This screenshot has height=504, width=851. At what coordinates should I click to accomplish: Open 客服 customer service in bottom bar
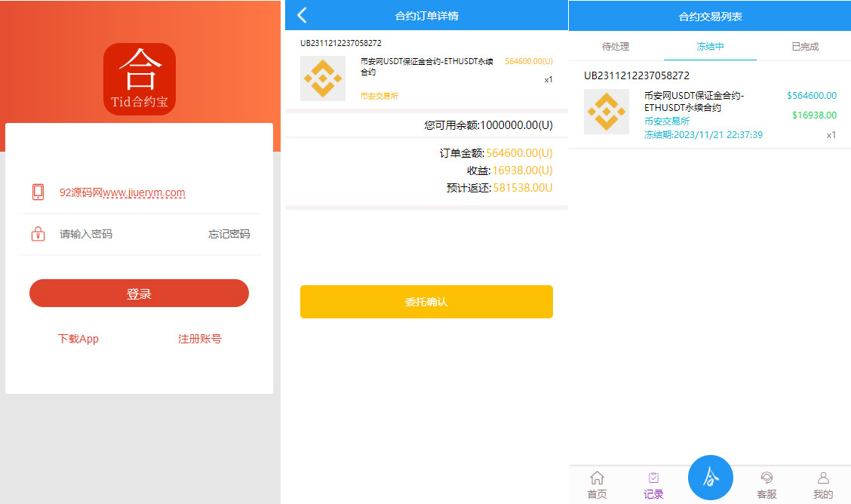point(767,485)
